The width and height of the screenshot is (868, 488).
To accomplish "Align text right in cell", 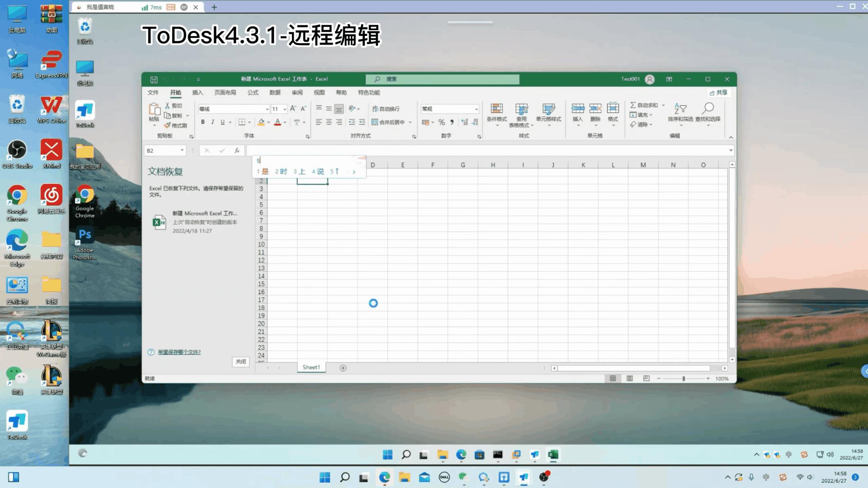I will pos(339,122).
